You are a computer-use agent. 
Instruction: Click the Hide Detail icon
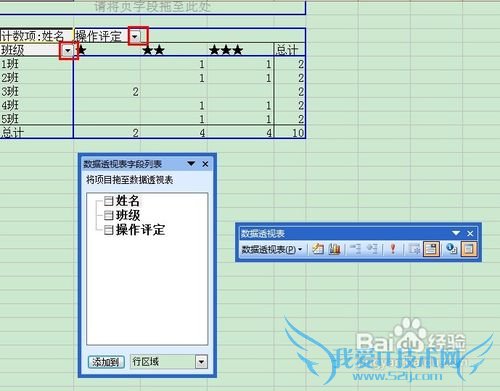pos(356,249)
